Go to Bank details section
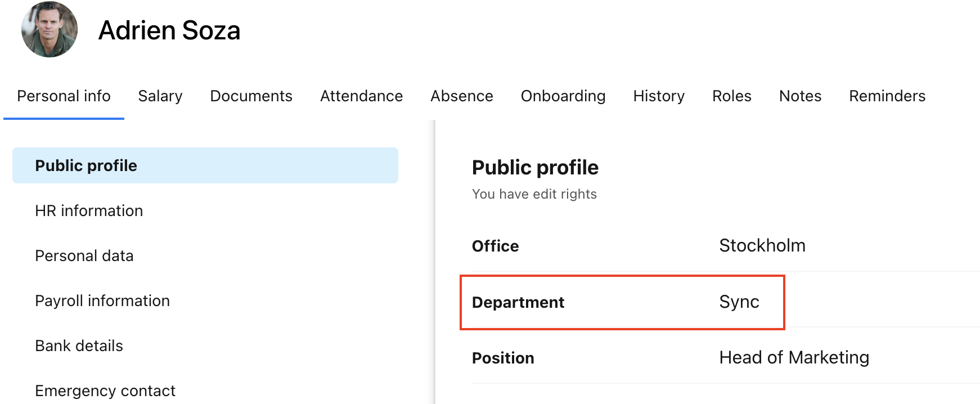 (x=79, y=345)
